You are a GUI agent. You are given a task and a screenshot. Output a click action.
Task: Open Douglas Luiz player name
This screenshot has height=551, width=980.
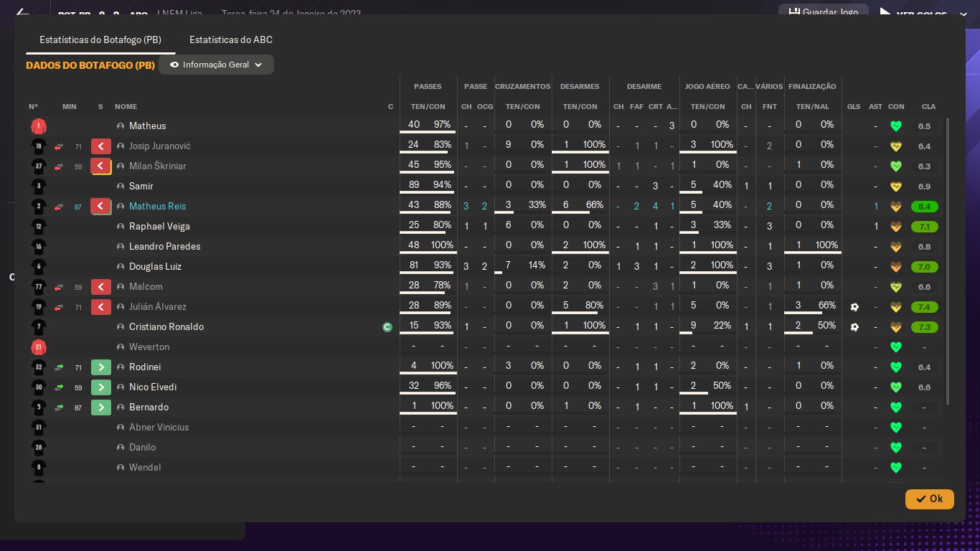coord(155,267)
